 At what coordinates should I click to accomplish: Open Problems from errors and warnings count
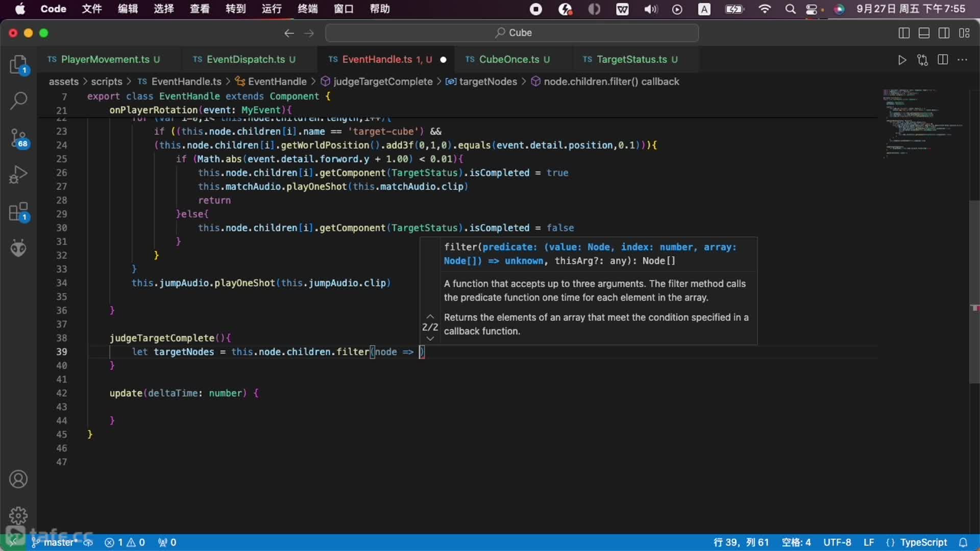click(125, 542)
